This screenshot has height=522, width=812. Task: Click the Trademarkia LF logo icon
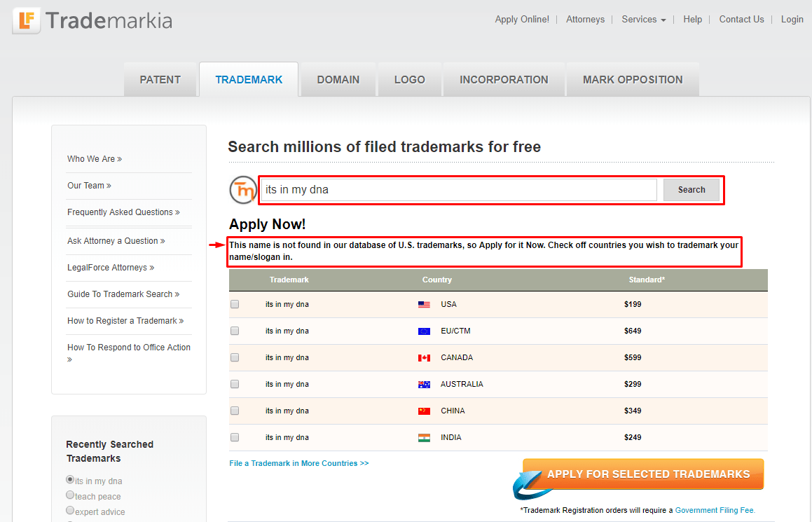[27, 21]
